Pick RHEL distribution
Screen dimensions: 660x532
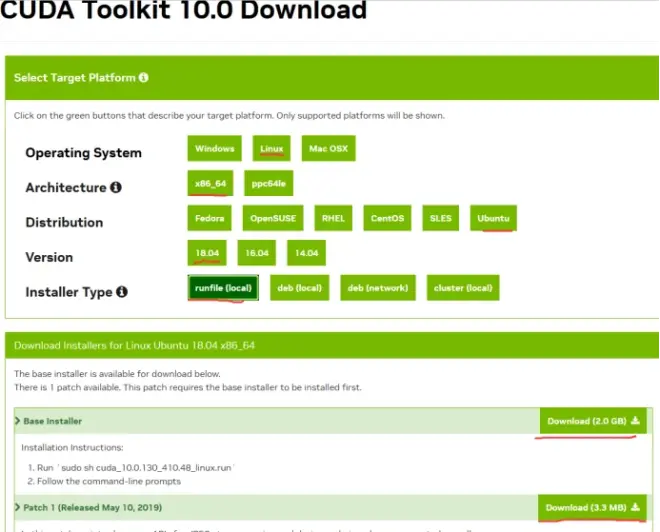click(333, 218)
